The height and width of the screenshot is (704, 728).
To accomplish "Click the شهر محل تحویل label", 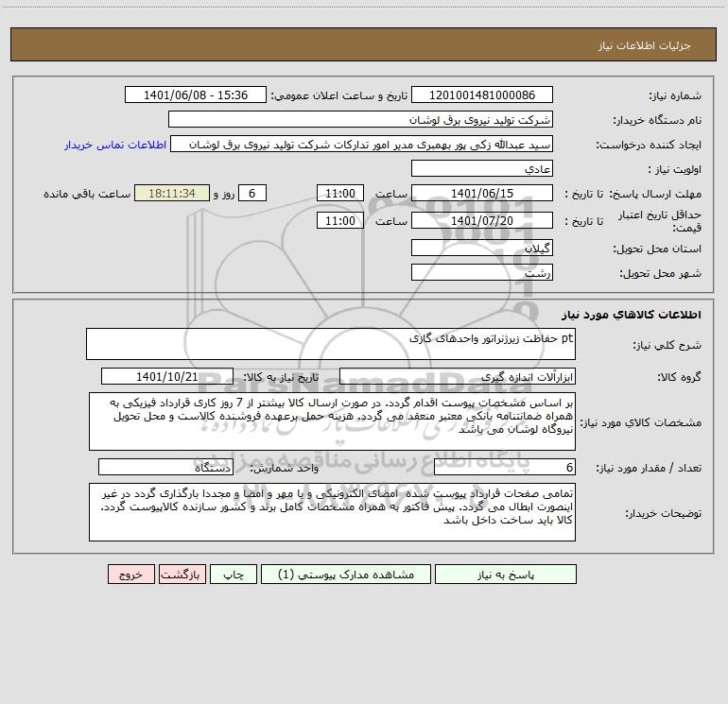I will tap(660, 273).
